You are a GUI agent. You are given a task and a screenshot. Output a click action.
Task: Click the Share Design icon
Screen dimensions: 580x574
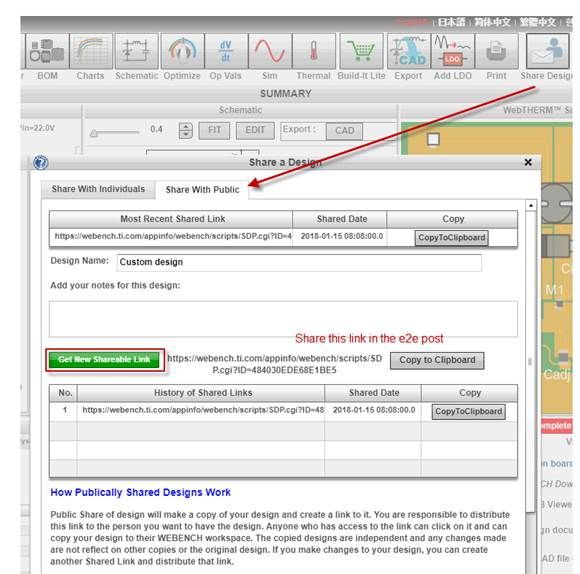(x=547, y=51)
